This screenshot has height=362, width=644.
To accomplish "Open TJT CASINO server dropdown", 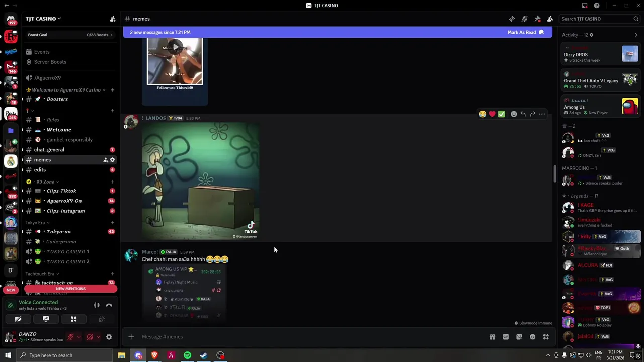I will (x=43, y=19).
